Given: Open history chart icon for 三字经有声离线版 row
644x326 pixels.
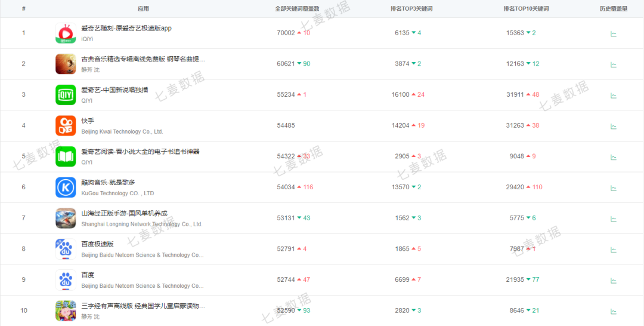Looking at the screenshot, I should [613, 311].
